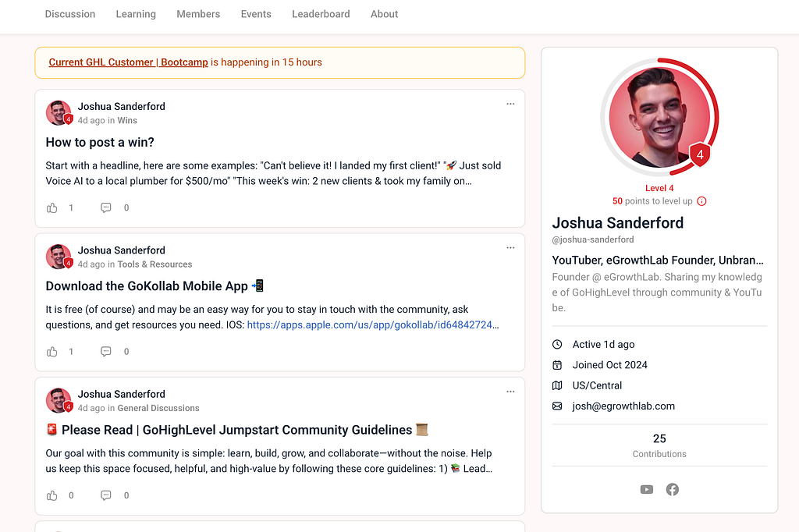Screen dimensions: 799x532
Task: Open comments on 'How to post a win?' post
Action: (x=106, y=208)
